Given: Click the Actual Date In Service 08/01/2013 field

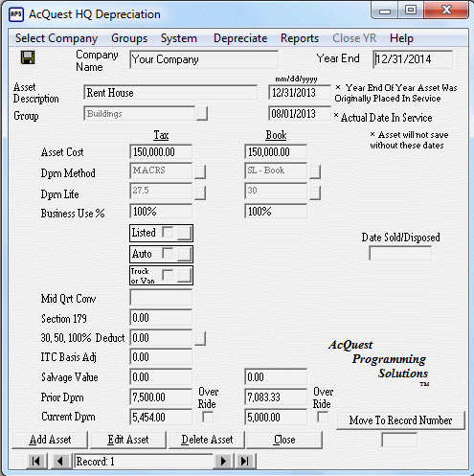Looking at the screenshot, I should pyautogui.click(x=300, y=113).
